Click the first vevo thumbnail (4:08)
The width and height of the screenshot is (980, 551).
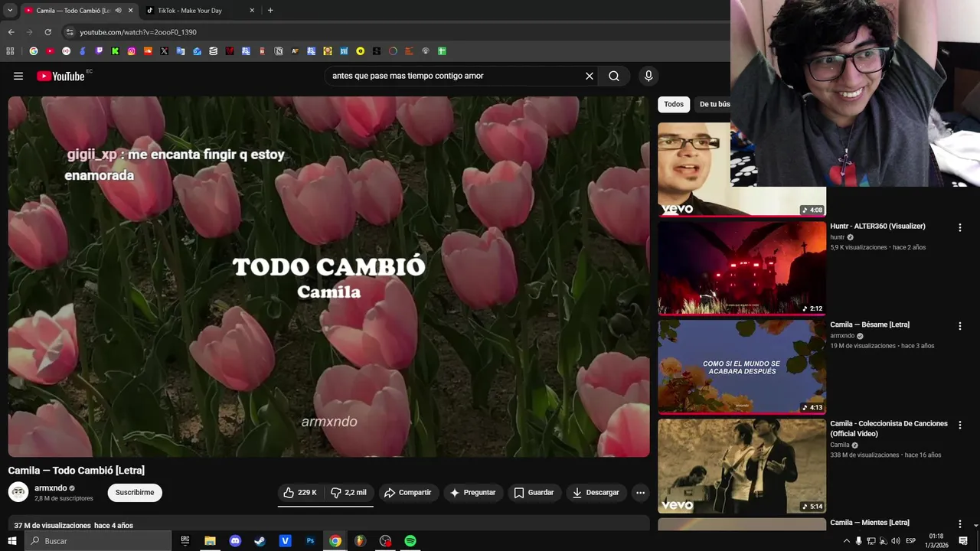(694, 169)
